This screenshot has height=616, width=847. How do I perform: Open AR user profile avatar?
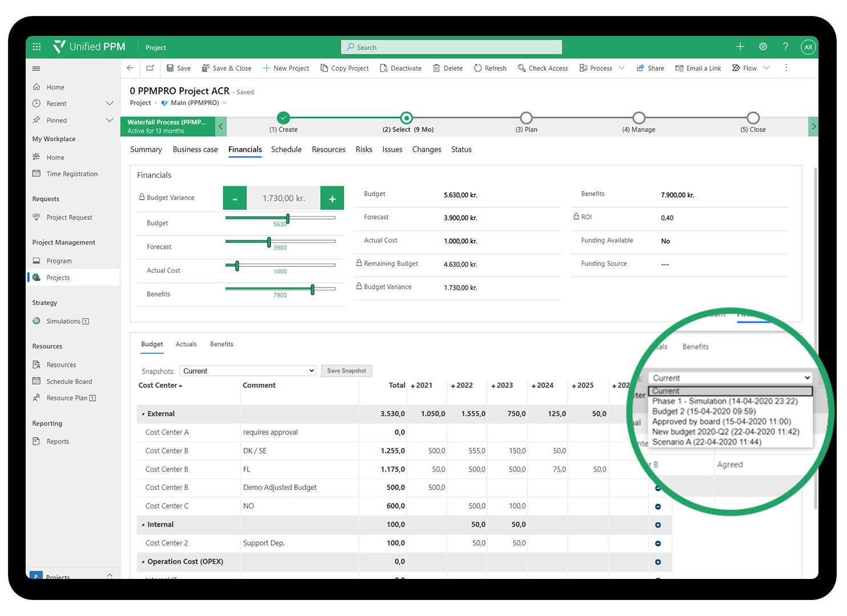808,47
